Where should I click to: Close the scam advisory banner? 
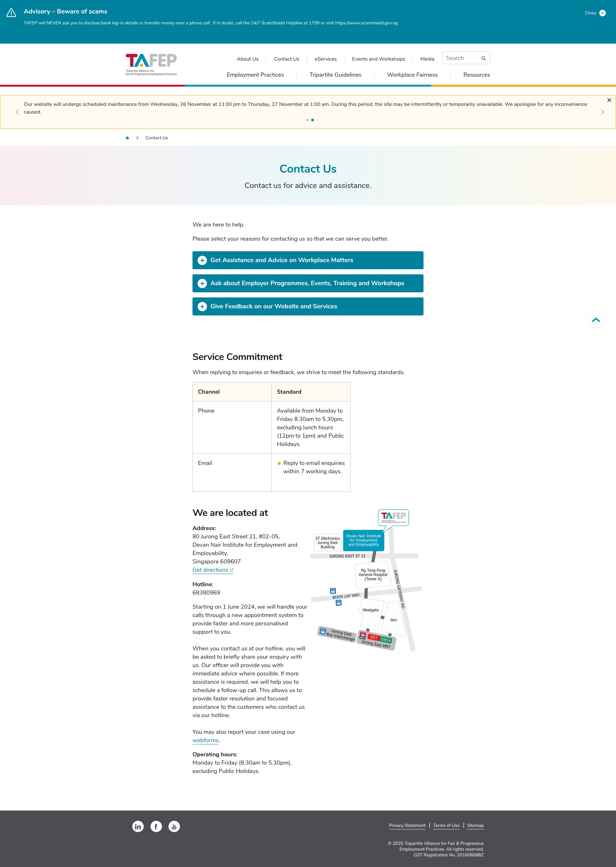click(595, 13)
